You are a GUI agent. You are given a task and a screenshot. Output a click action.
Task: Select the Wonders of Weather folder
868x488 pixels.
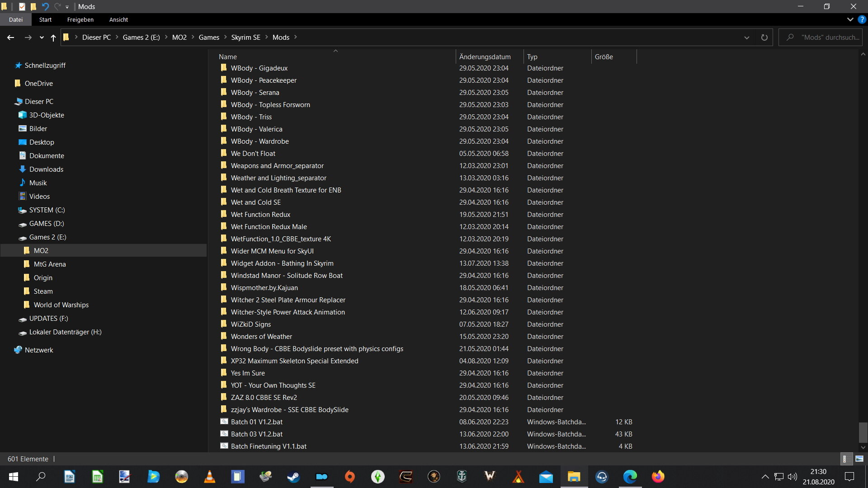coord(261,336)
